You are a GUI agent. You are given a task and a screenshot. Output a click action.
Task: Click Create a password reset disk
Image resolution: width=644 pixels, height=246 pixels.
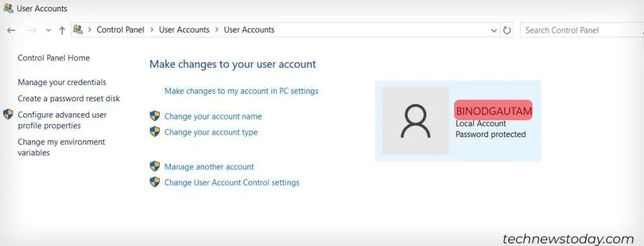click(x=69, y=99)
